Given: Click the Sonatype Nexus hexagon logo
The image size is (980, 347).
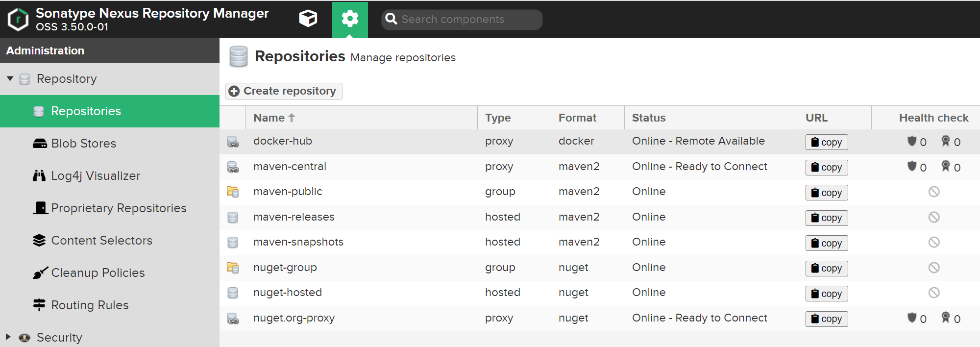Looking at the screenshot, I should [x=18, y=19].
